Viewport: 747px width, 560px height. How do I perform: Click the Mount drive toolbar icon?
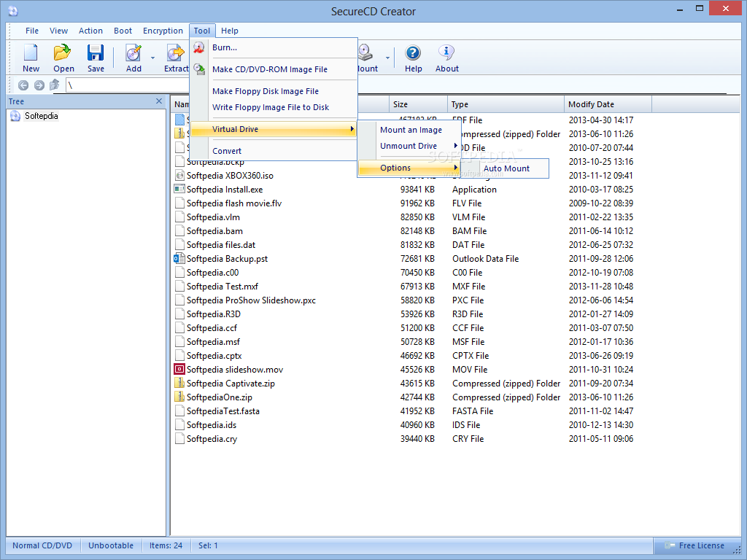point(365,52)
